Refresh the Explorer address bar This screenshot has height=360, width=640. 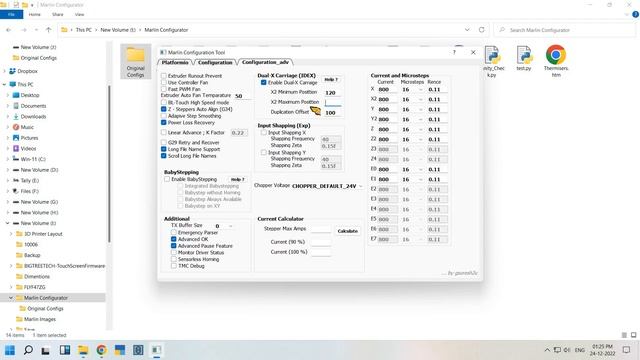tap(482, 30)
